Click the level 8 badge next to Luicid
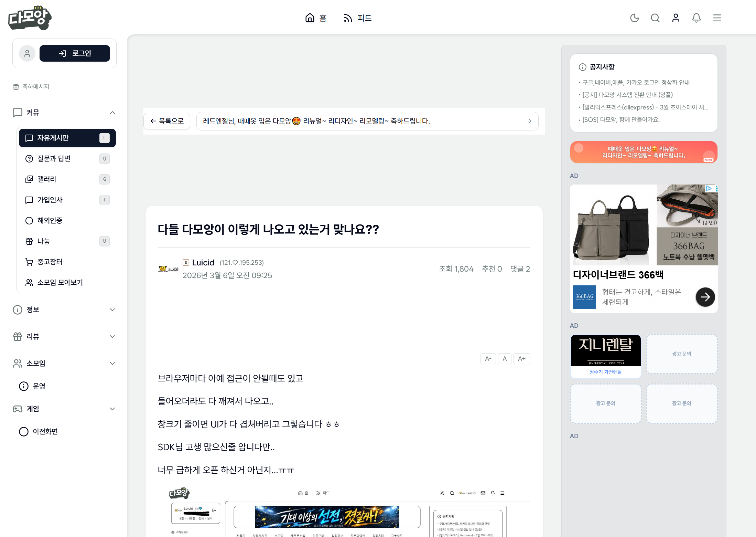The height and width of the screenshot is (537, 756). (x=186, y=263)
